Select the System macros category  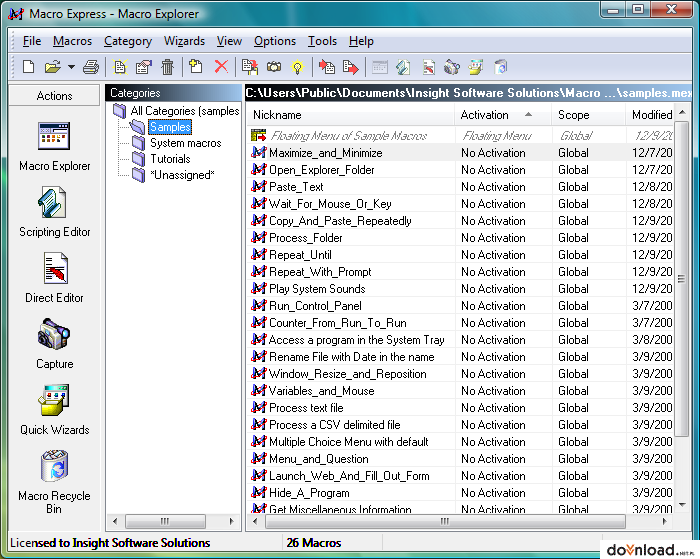pos(186,143)
